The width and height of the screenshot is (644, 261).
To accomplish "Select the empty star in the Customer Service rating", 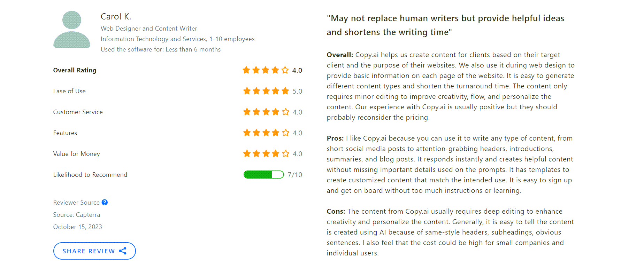I will 285,112.
